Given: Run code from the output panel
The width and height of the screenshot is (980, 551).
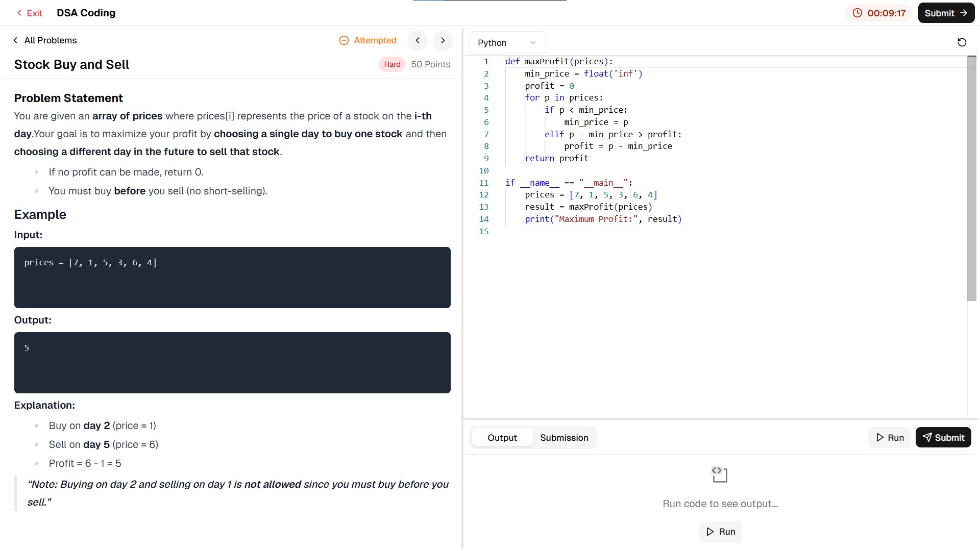Looking at the screenshot, I should coord(720,532).
